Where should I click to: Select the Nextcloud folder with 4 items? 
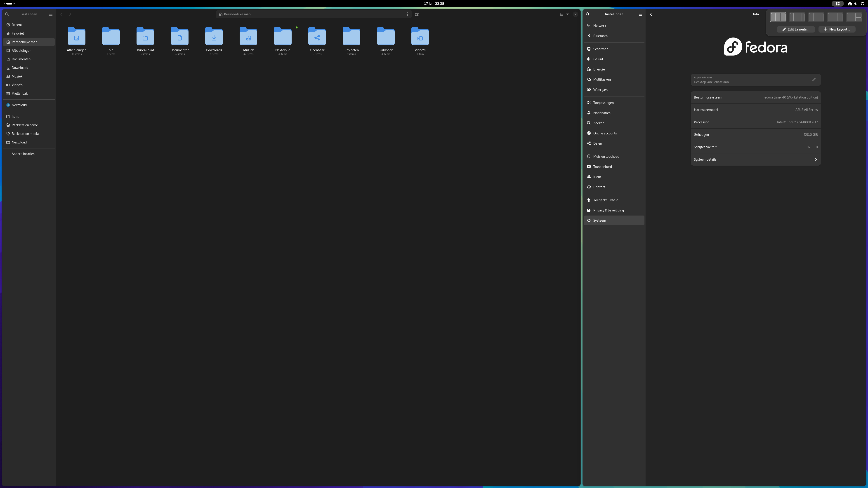tap(283, 36)
